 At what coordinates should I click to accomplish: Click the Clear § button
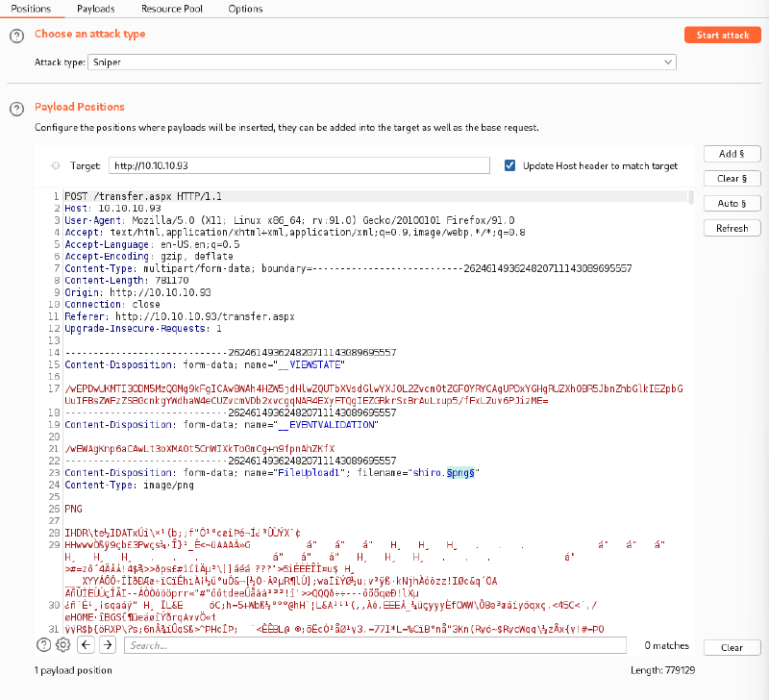(732, 179)
